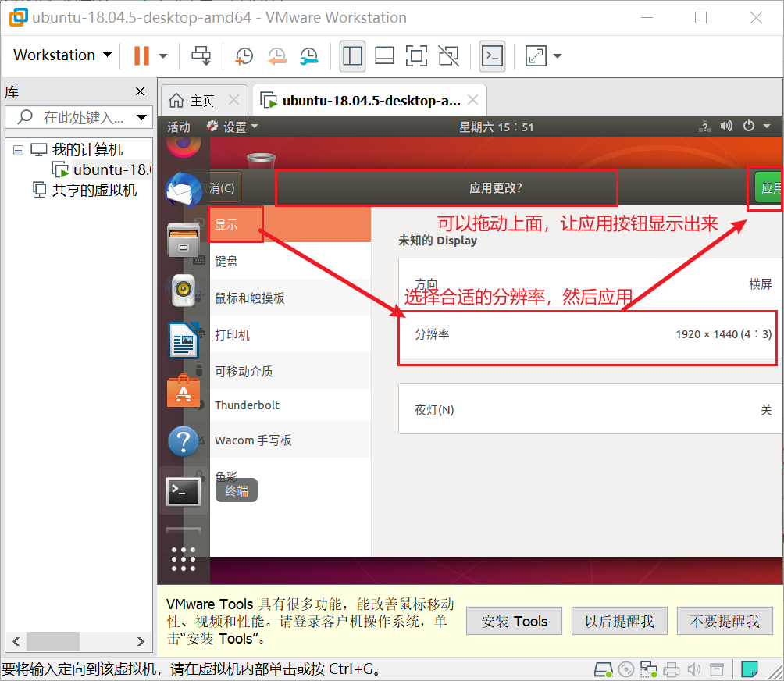The width and height of the screenshot is (784, 681).
Task: Click the clock 星期六 15:51
Action: 497,127
